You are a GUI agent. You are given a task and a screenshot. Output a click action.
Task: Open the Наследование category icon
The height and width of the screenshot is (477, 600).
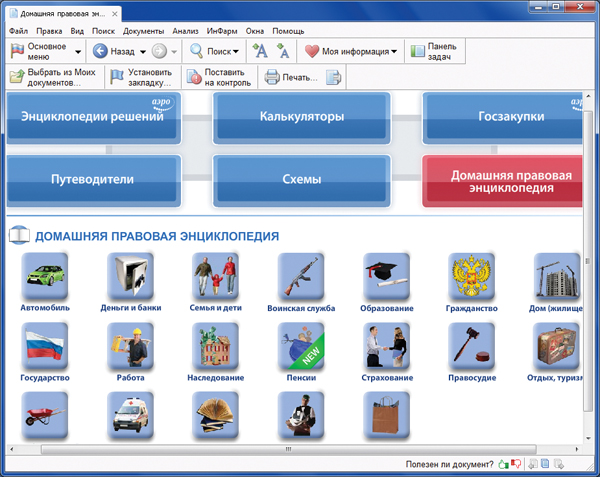coord(216,347)
